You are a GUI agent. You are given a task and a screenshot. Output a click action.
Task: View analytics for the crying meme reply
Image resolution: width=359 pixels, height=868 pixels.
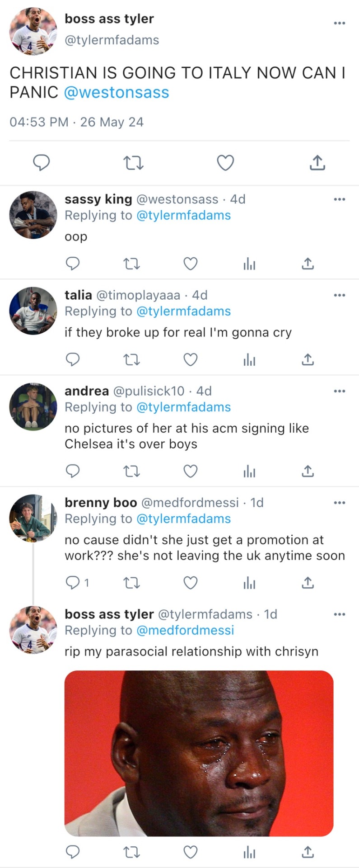click(x=249, y=852)
